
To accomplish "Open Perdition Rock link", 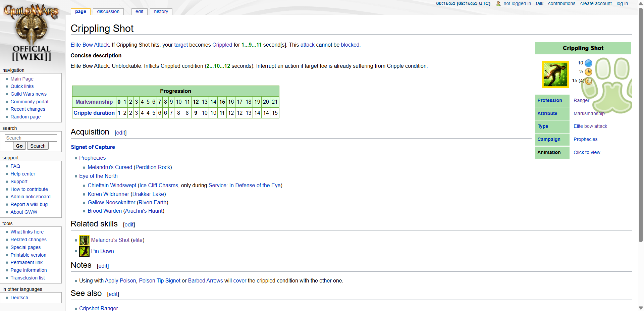I will tap(153, 167).
